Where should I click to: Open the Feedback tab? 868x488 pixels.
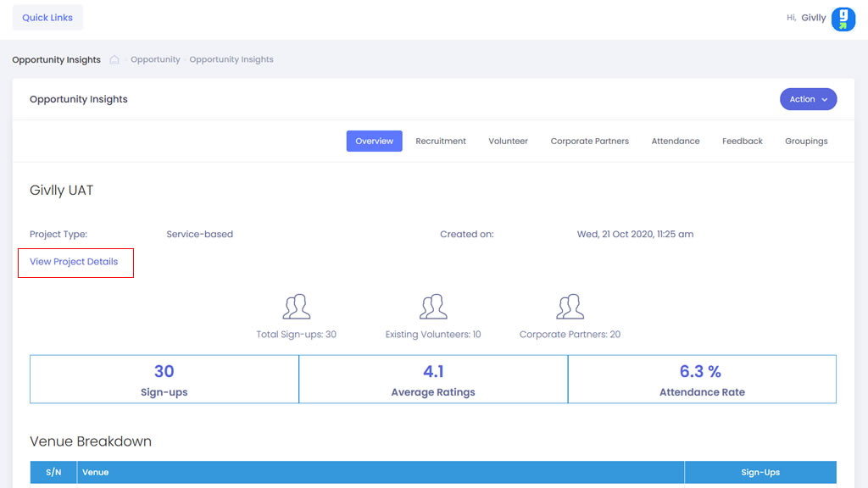coord(743,141)
